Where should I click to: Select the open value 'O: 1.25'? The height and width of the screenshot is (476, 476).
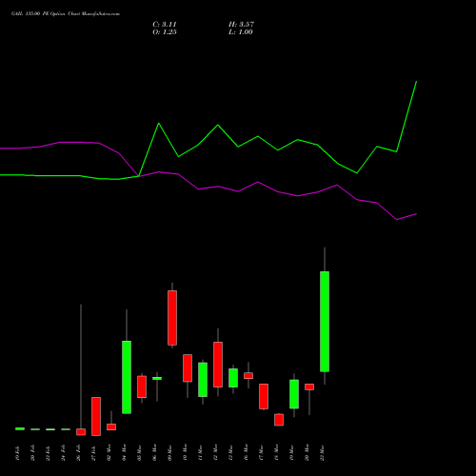point(165,32)
